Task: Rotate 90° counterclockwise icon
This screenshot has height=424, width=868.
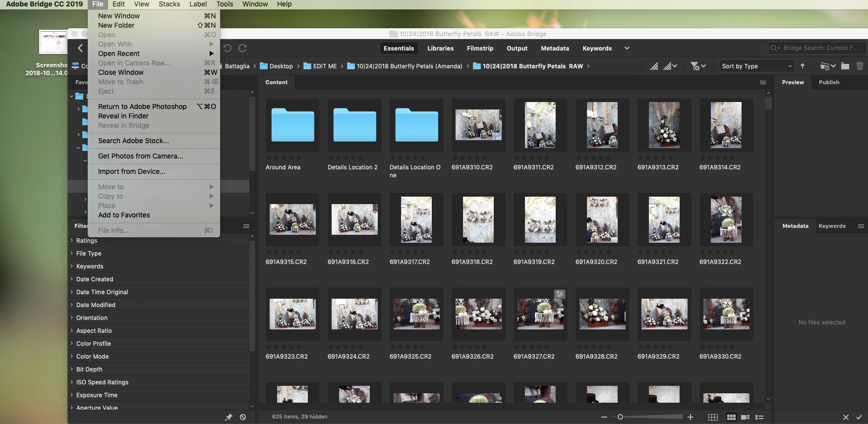Action: pos(227,48)
